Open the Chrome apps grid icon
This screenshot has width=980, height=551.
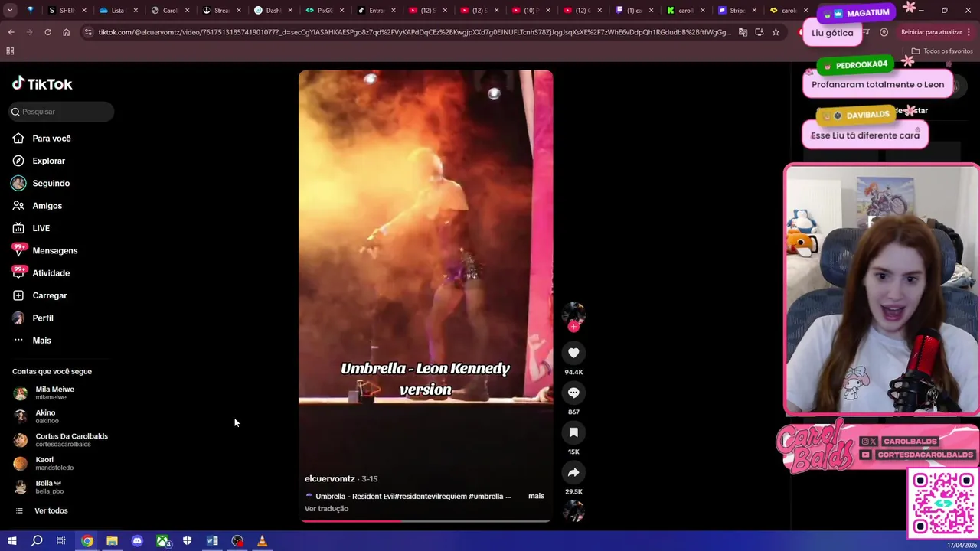pyautogui.click(x=10, y=51)
